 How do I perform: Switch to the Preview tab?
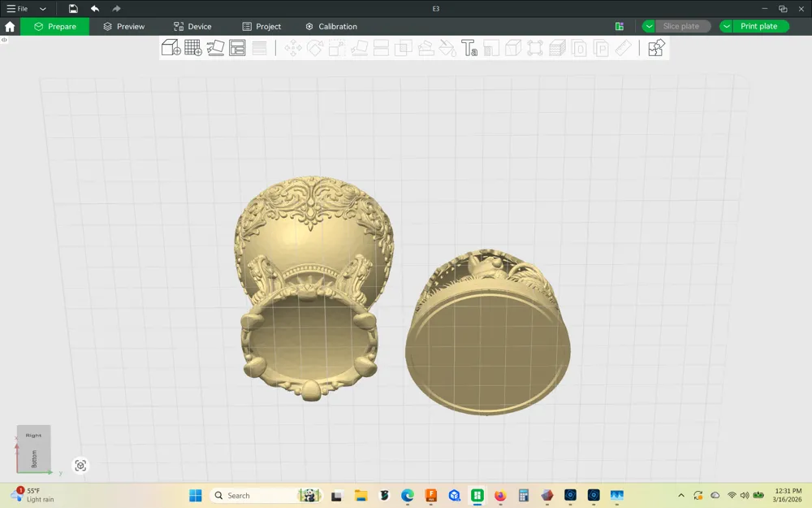click(x=123, y=27)
